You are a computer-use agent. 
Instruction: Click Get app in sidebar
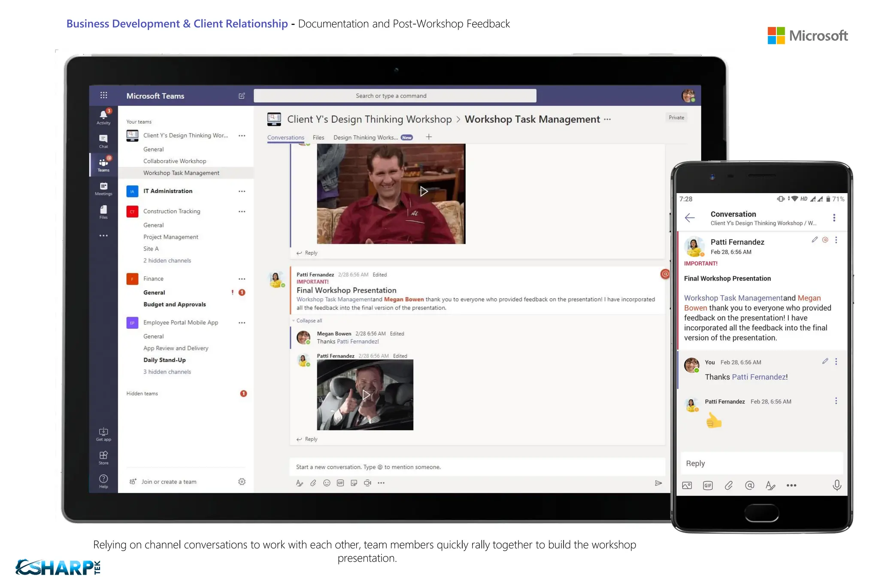tap(103, 434)
